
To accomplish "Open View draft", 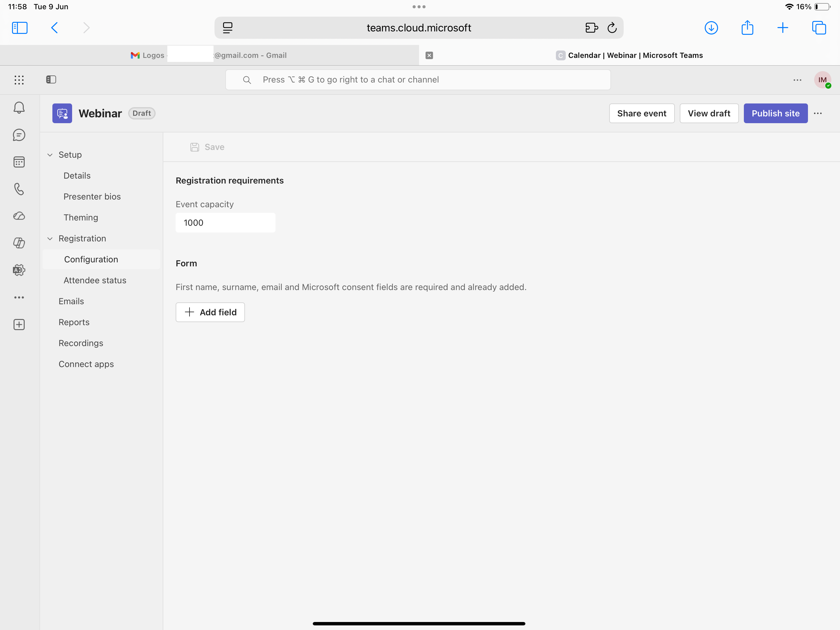I will [x=709, y=113].
